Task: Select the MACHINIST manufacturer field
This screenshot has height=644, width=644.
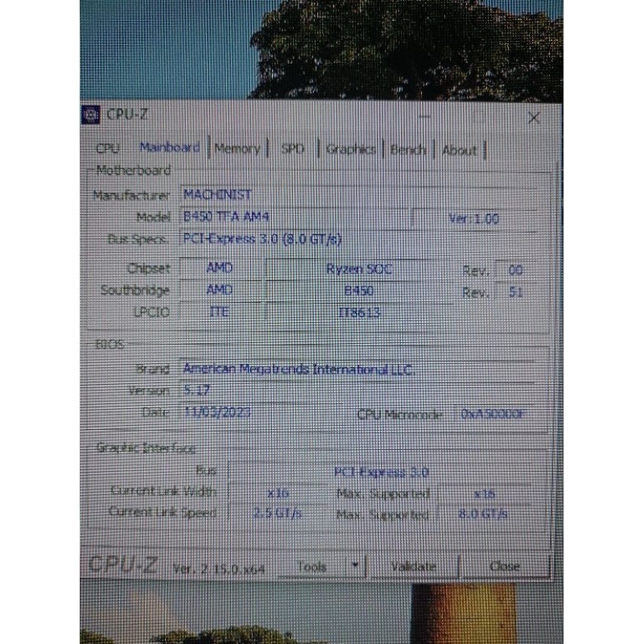Action: (357, 195)
